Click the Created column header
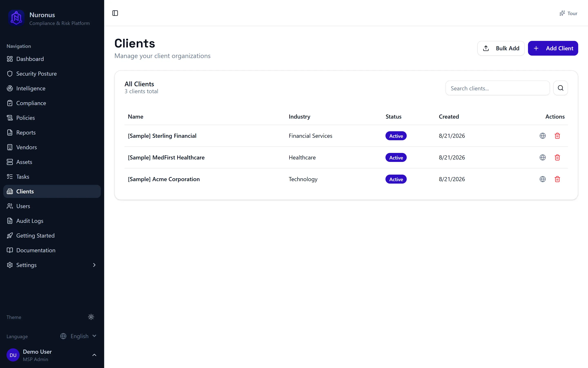This screenshot has height=368, width=588. click(x=449, y=117)
